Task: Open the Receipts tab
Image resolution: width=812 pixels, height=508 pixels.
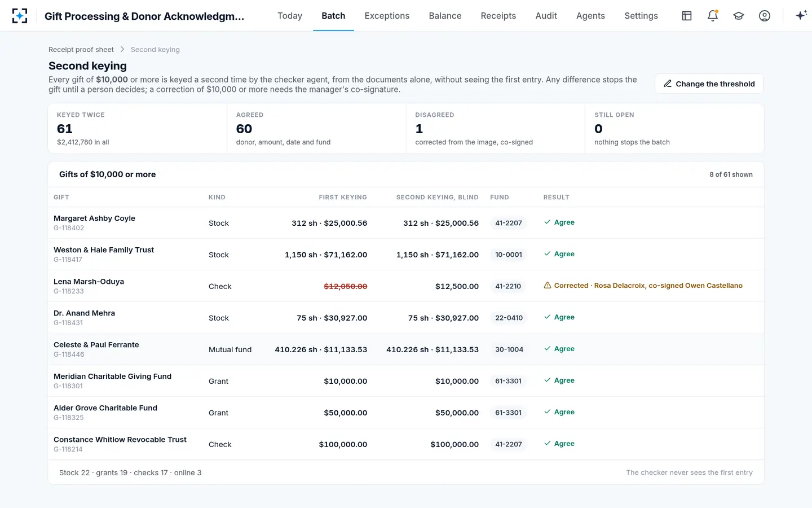Action: click(498, 16)
